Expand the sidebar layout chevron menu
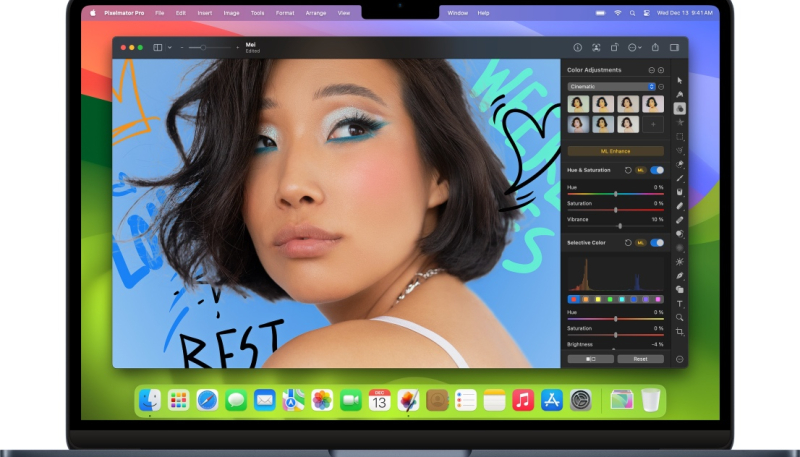 click(170, 47)
